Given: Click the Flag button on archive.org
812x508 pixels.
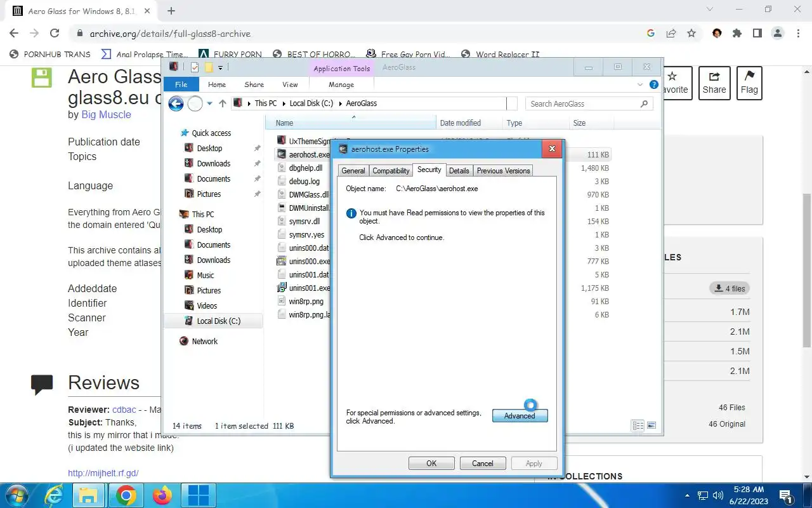Looking at the screenshot, I should pyautogui.click(x=749, y=83).
